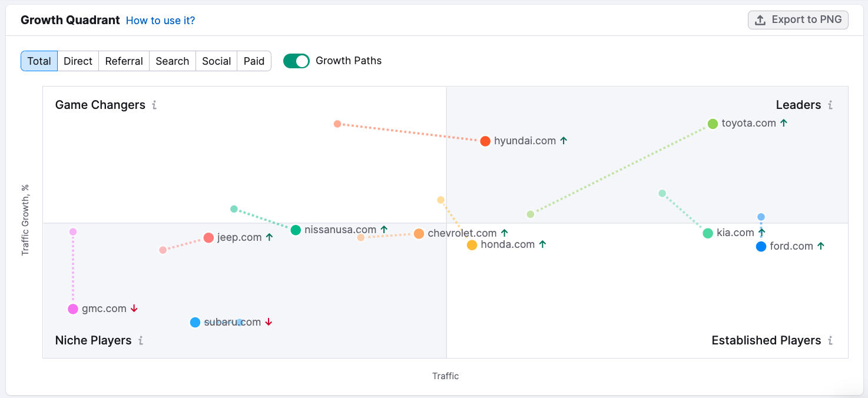
Task: Click the faded start point of honda.com path
Action: pyautogui.click(x=440, y=200)
